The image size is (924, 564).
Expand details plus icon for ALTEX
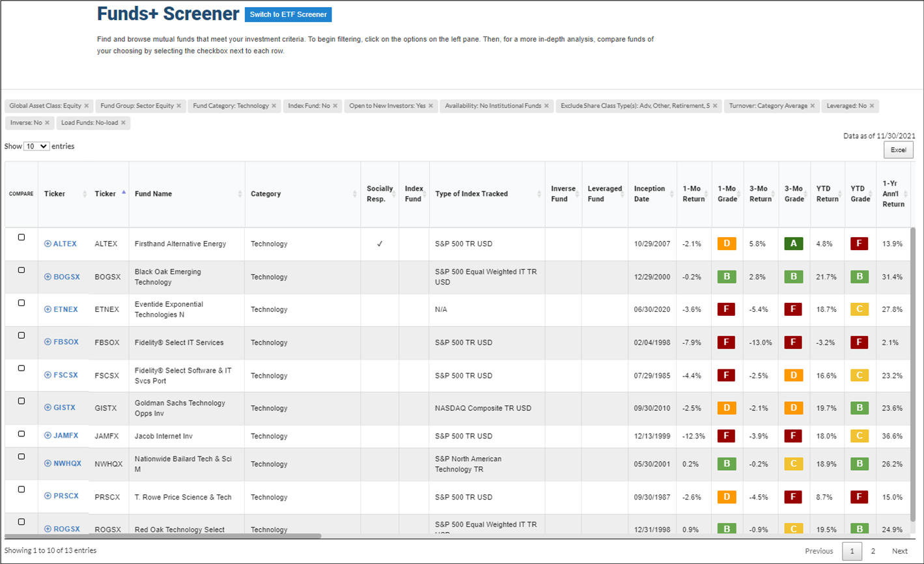coord(48,244)
